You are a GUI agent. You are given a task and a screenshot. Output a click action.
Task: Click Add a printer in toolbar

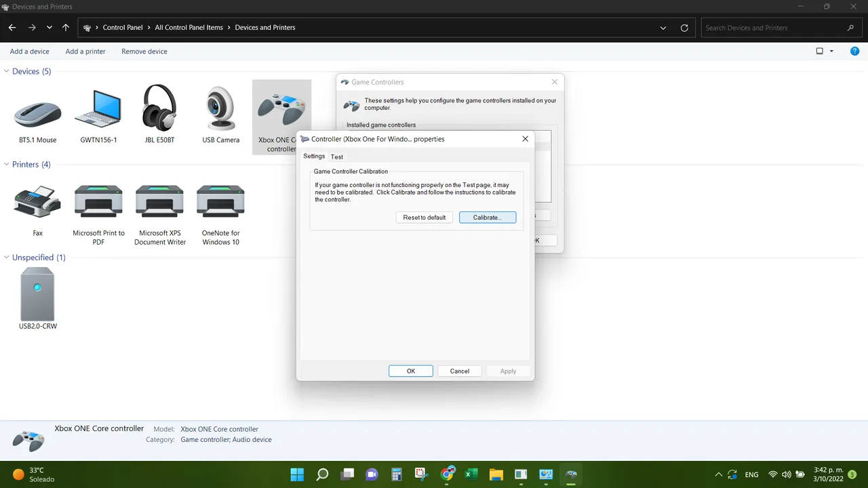tap(85, 52)
